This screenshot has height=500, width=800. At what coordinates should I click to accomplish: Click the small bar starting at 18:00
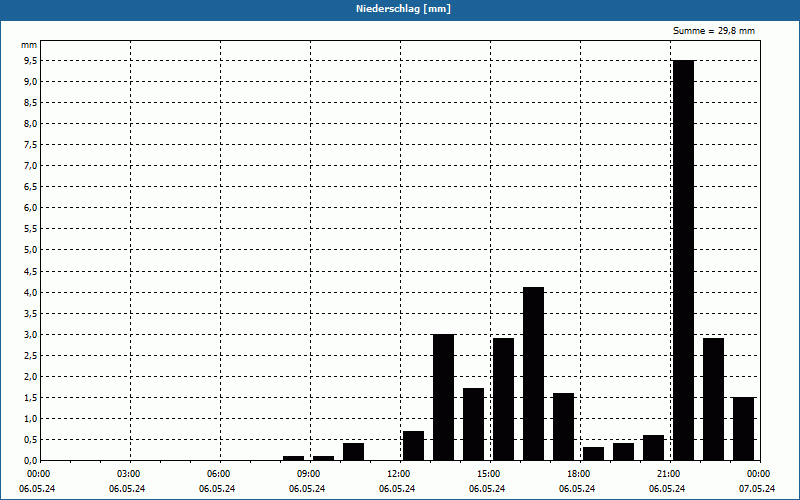click(593, 454)
